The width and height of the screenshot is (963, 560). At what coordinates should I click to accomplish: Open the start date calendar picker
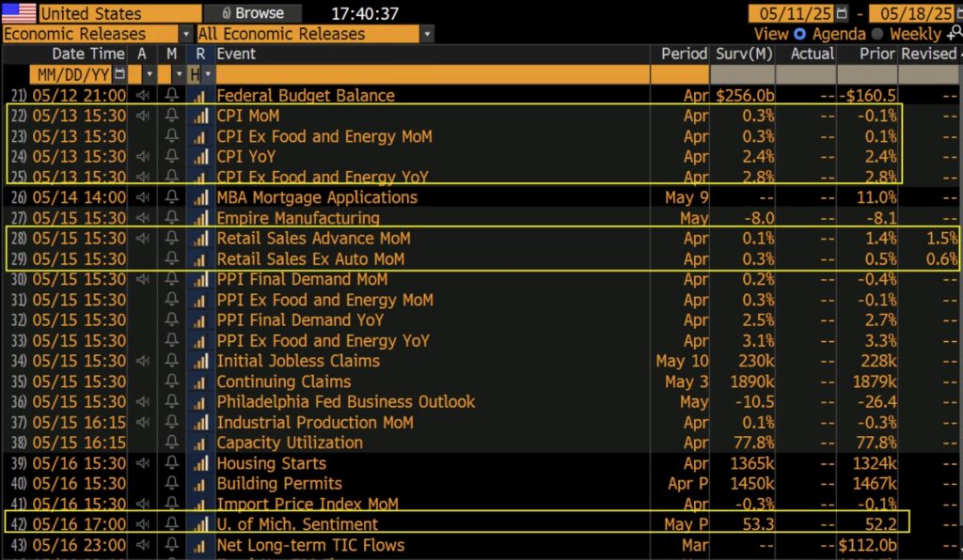click(x=841, y=14)
